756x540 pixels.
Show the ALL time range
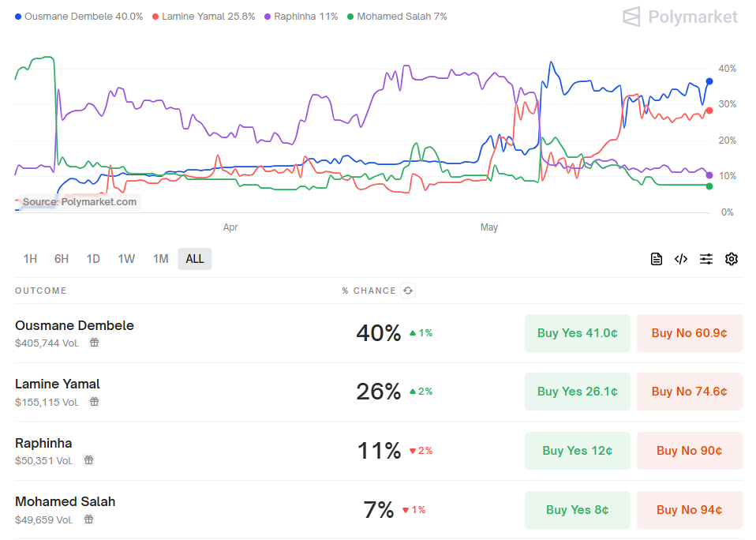195,259
